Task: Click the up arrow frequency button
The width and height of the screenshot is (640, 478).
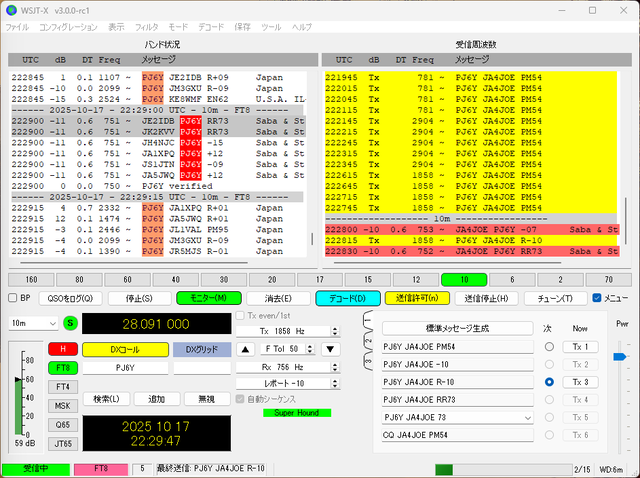Action: click(x=245, y=349)
